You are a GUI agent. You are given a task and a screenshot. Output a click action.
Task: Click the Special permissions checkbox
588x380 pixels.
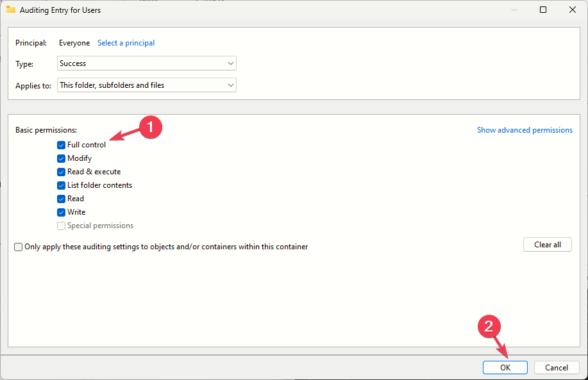[x=61, y=226]
